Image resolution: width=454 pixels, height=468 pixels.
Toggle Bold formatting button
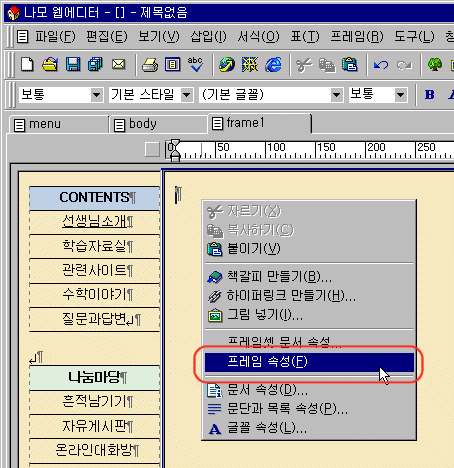pyautogui.click(x=430, y=95)
